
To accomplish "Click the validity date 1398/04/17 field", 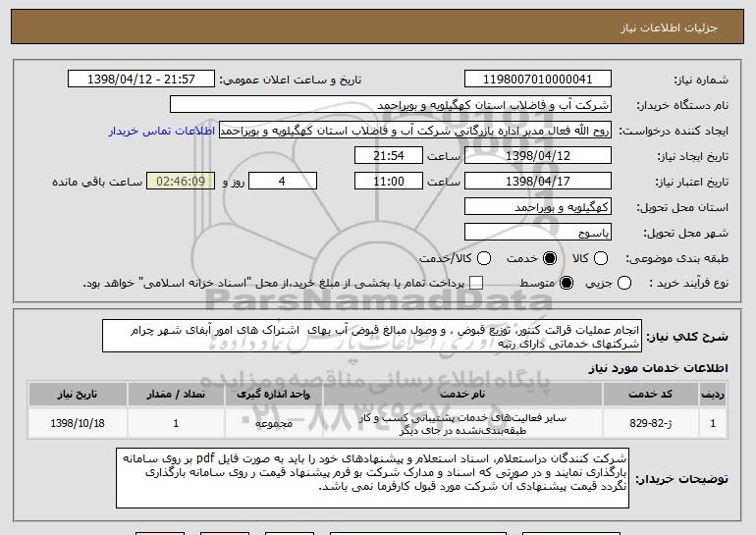I will click(538, 182).
